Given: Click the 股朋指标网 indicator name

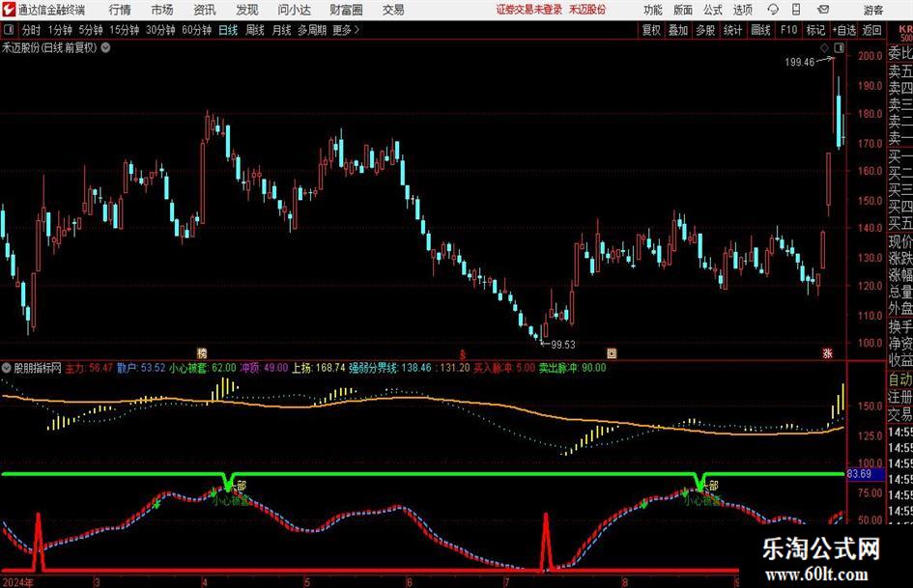Looking at the screenshot, I should coord(38,368).
